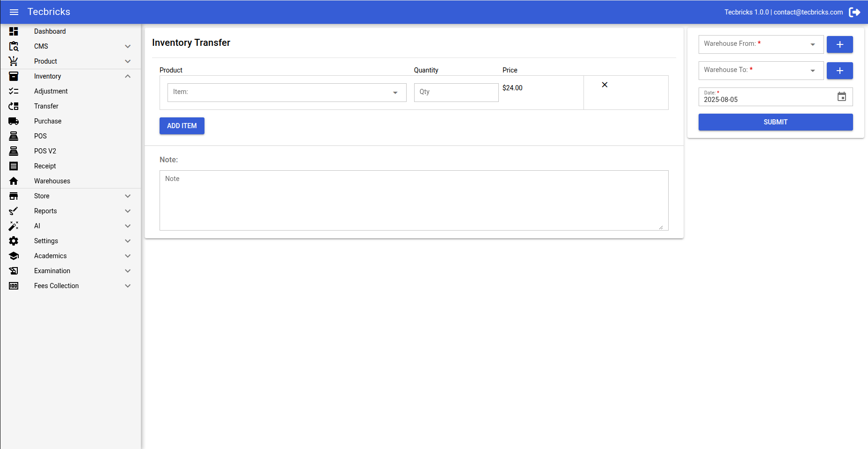Open Purchase under Inventory
The width and height of the screenshot is (868, 449).
(71, 121)
